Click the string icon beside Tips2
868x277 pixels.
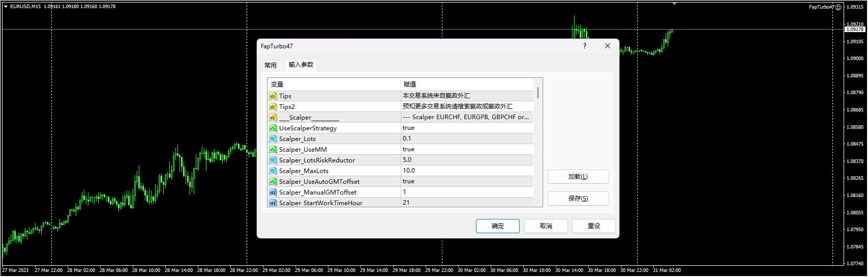[x=273, y=107]
